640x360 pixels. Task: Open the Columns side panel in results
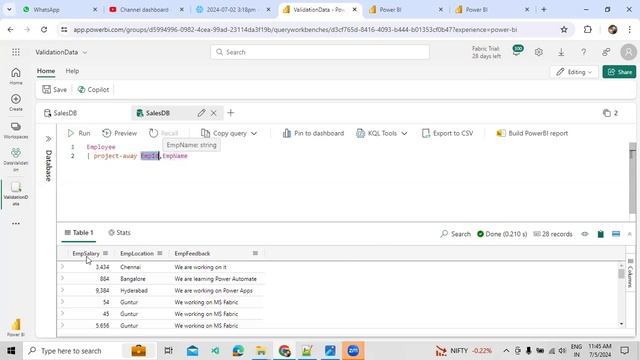(631, 273)
